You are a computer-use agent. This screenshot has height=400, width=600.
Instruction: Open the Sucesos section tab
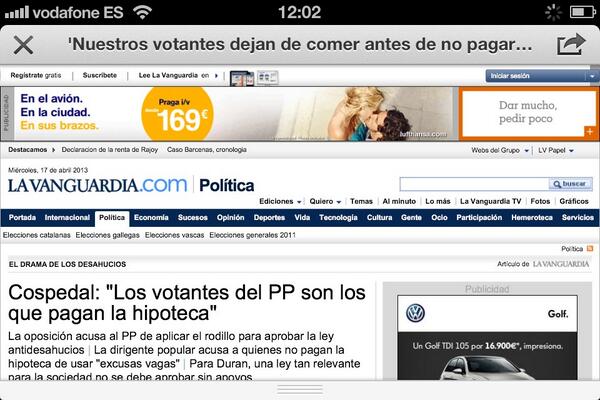click(192, 217)
